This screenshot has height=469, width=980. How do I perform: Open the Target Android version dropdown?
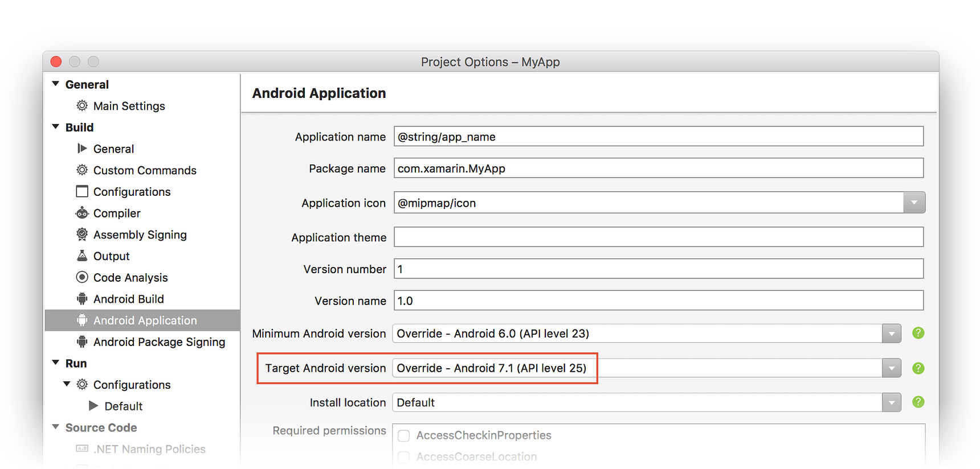click(892, 368)
